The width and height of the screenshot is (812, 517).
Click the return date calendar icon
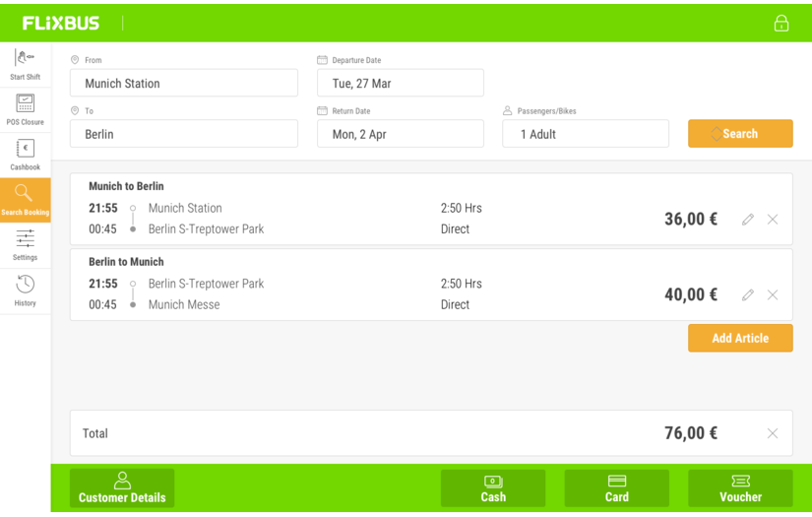(x=322, y=111)
